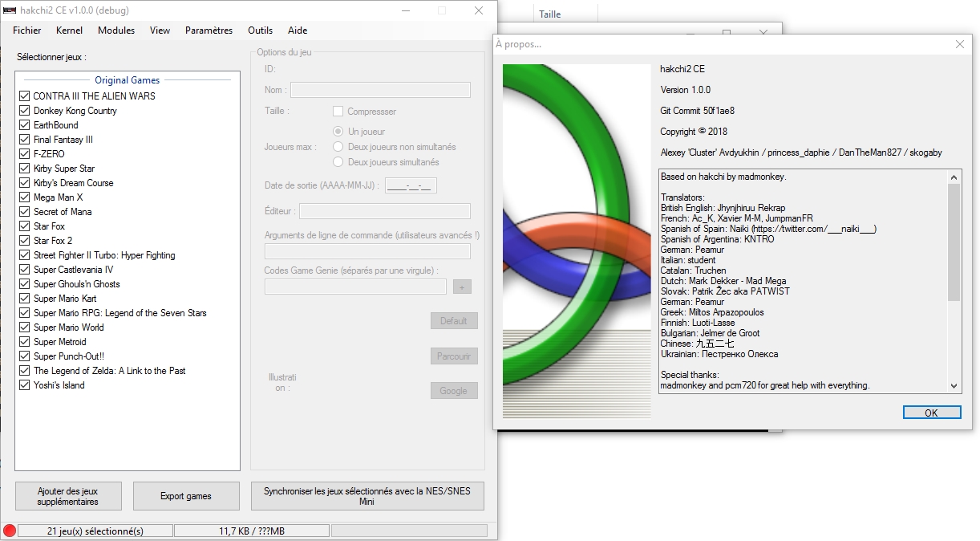Viewport: 980px width, 541px height.
Task: Click the red connection status indicator
Action: click(x=10, y=531)
